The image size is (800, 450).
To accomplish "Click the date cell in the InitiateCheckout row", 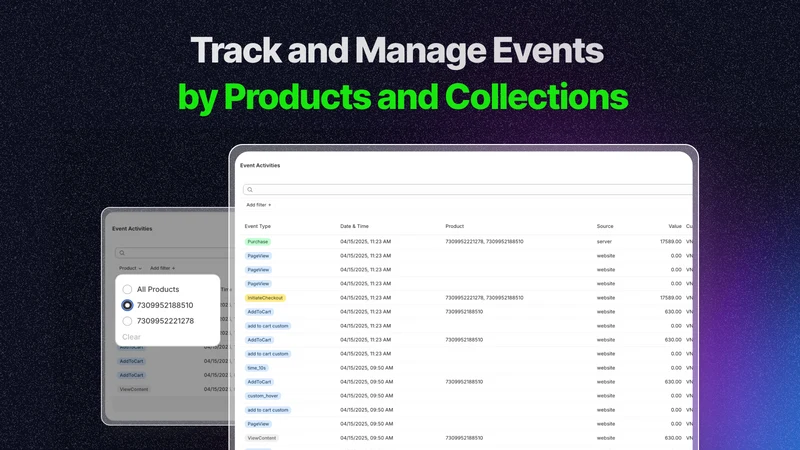I will [365, 298].
